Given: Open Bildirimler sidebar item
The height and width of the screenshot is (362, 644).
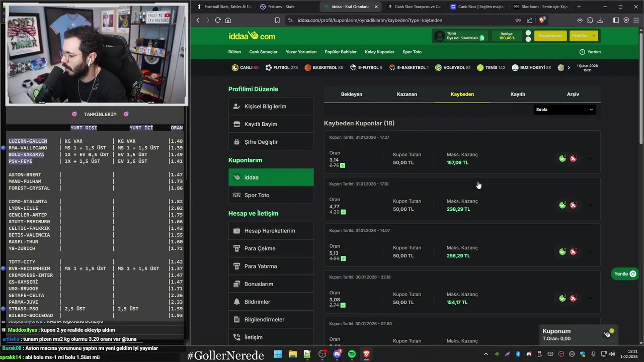Looking at the screenshot, I should [271, 302].
